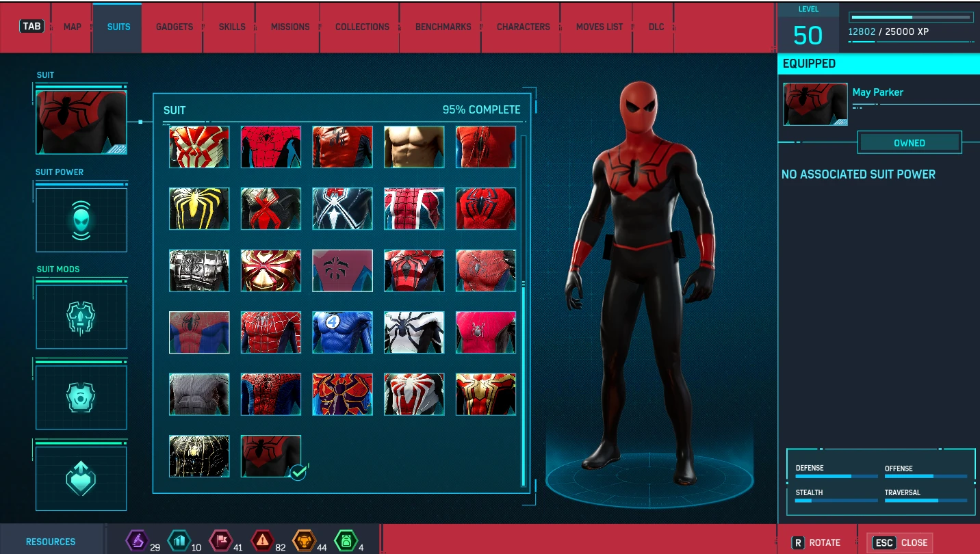Open the DLC tab

click(656, 27)
